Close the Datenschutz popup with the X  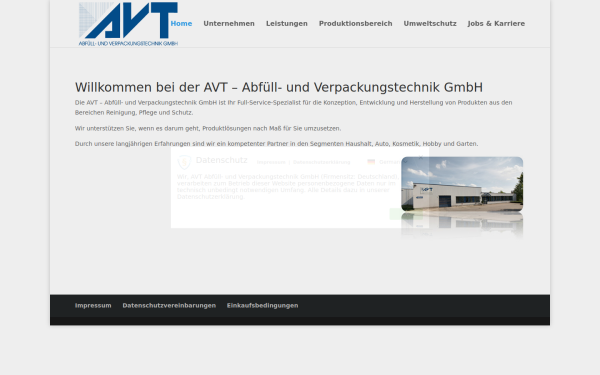(420, 157)
